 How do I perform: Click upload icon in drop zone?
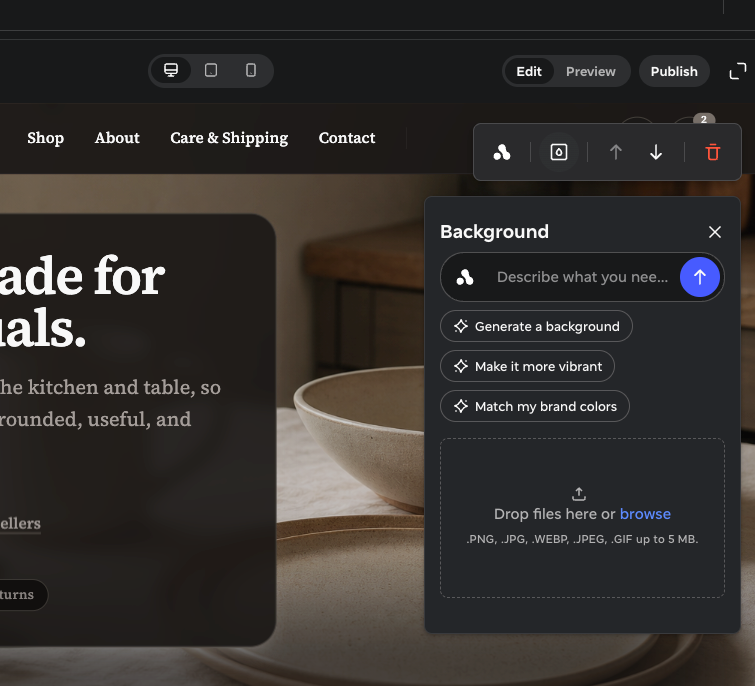579,493
